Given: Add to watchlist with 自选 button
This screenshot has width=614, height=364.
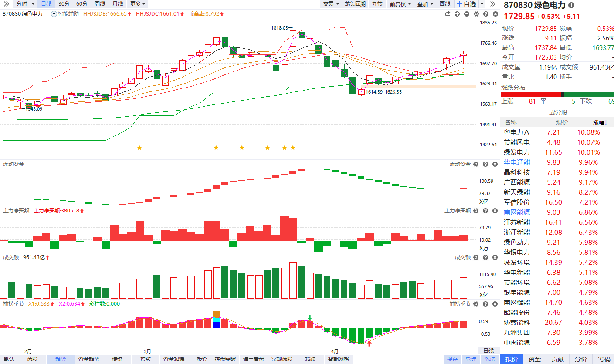Looking at the screenshot, I should coord(466,4).
